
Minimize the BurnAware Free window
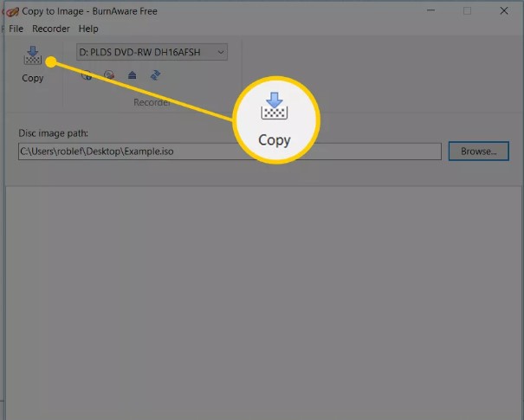pos(430,11)
